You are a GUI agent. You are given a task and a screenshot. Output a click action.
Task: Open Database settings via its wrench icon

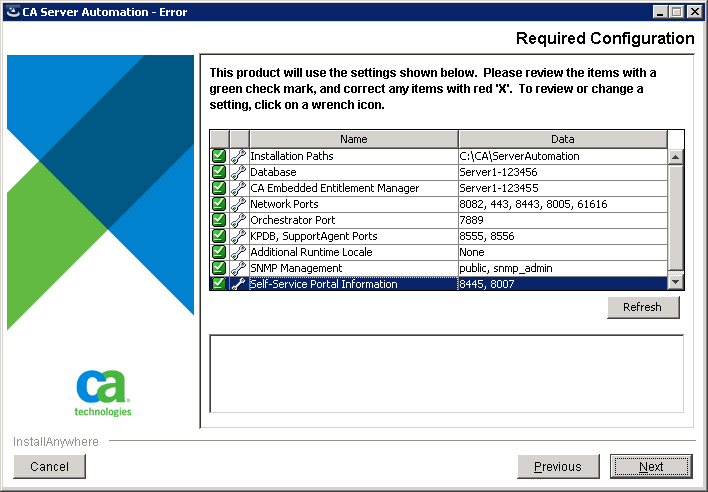(x=238, y=172)
